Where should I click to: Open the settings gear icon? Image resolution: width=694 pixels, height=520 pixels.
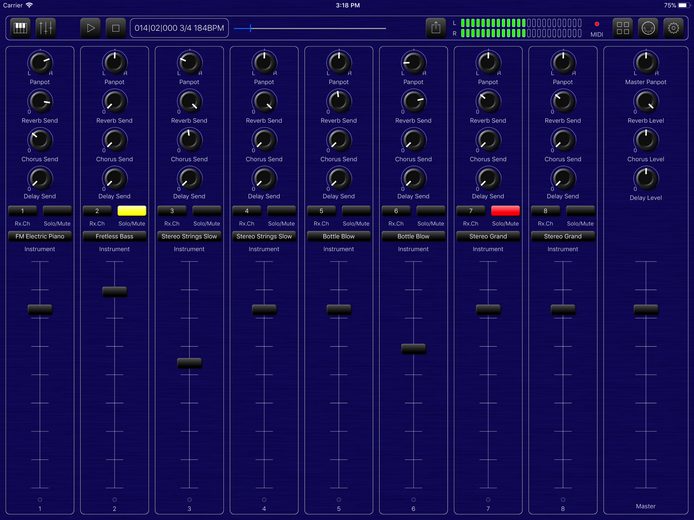(673, 28)
